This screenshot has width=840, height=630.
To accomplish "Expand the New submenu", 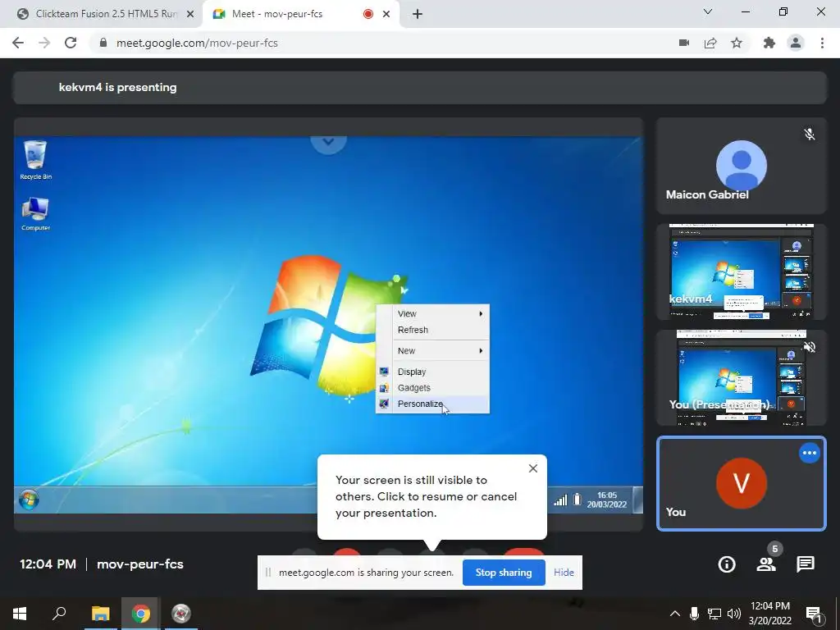I will (433, 351).
